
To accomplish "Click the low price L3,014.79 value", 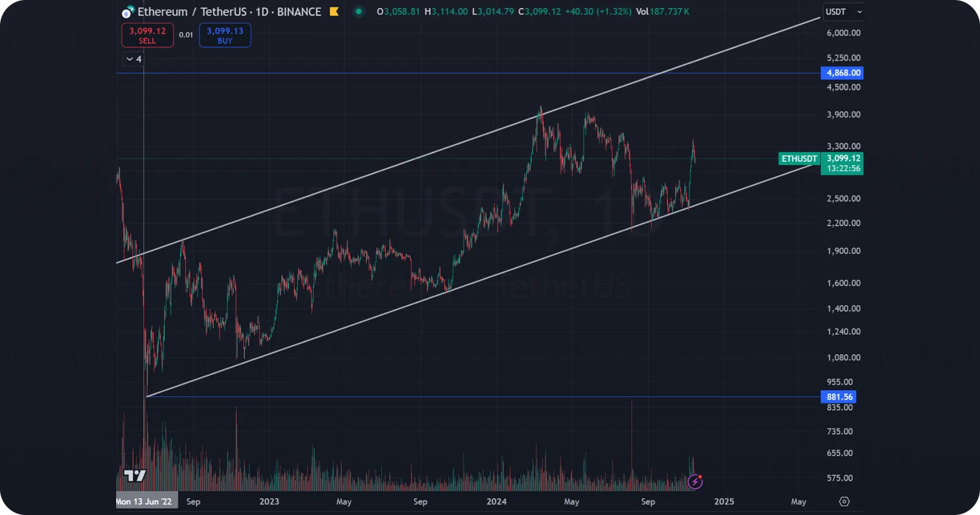I will point(493,12).
